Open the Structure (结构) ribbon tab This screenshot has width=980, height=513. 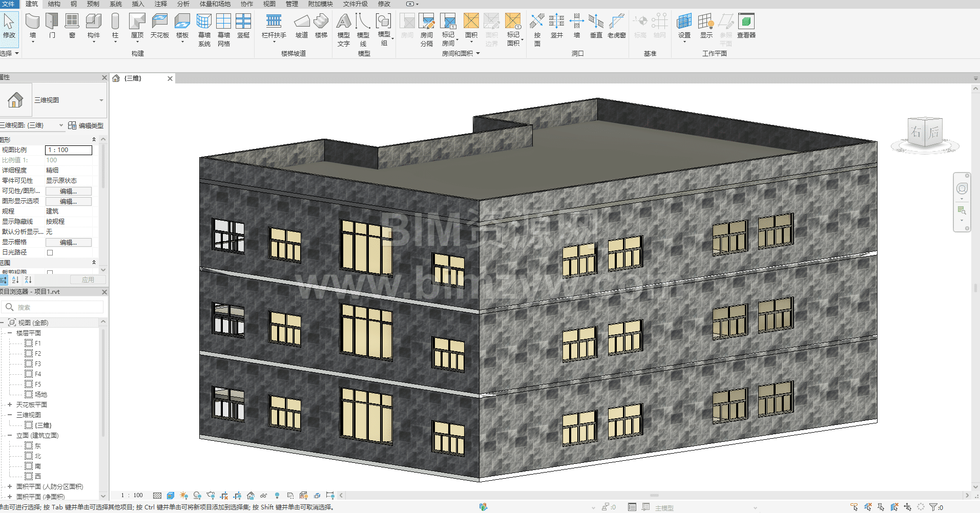coord(54,4)
